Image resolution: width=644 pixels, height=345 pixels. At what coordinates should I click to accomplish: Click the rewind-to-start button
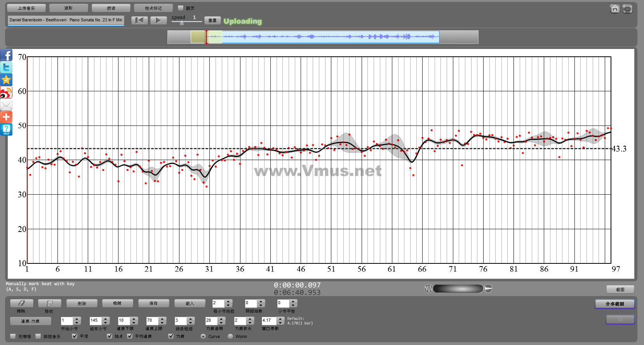[x=139, y=21]
